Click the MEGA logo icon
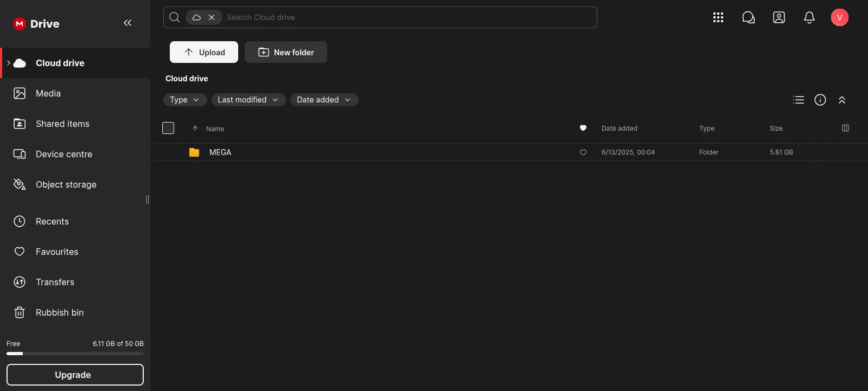 coord(20,24)
